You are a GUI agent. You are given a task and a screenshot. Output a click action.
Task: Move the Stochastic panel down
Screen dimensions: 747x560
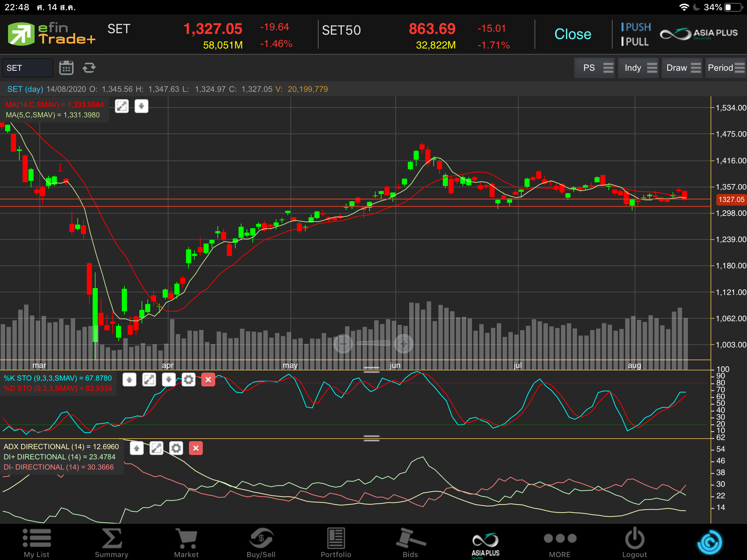(x=169, y=380)
